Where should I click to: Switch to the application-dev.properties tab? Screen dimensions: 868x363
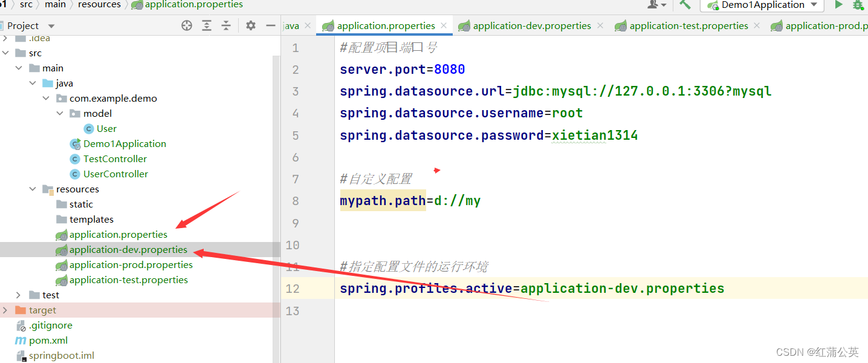[532, 25]
